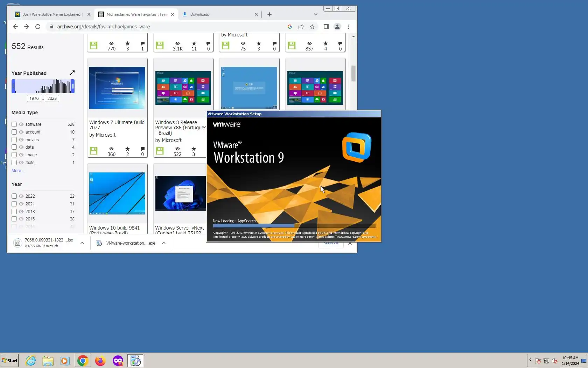Check the data media type checkbox
The width and height of the screenshot is (588, 368).
click(x=14, y=147)
